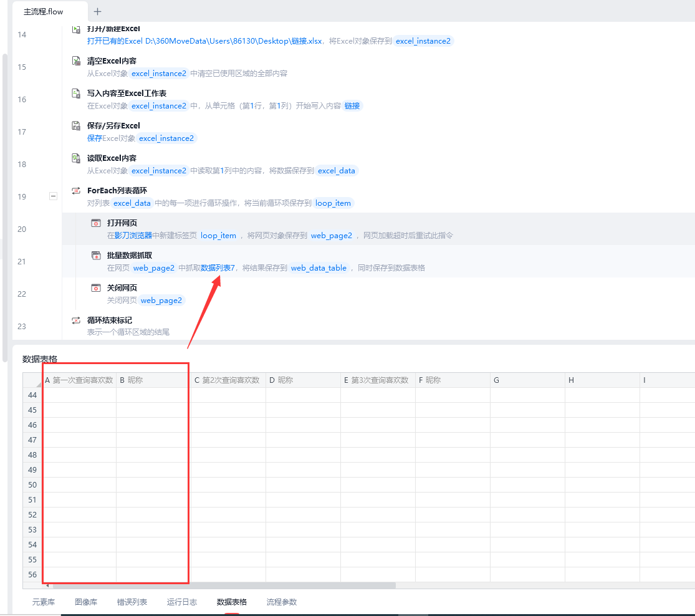Viewport: 695px width, 616px height.
Task: Select step 15 清空Excel内容 title
Action: (x=112, y=60)
